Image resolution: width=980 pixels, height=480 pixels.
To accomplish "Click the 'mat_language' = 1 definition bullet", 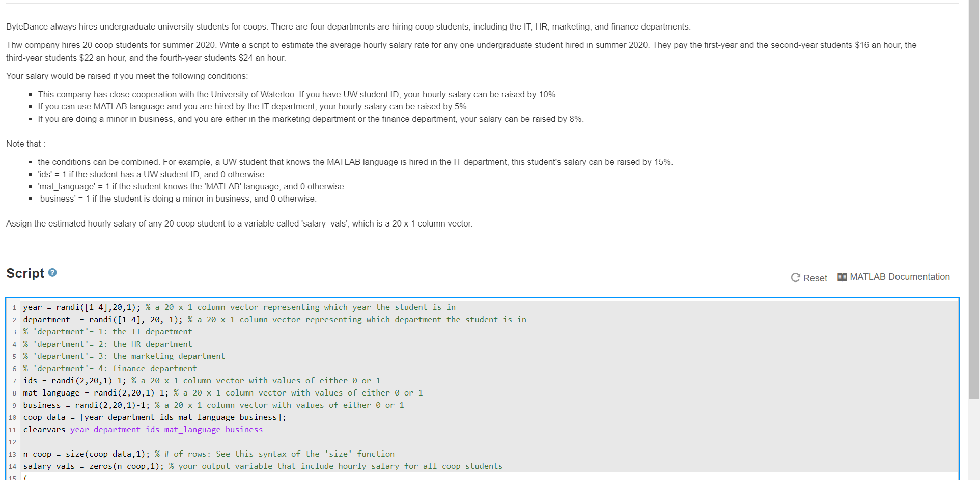I will 192,187.
